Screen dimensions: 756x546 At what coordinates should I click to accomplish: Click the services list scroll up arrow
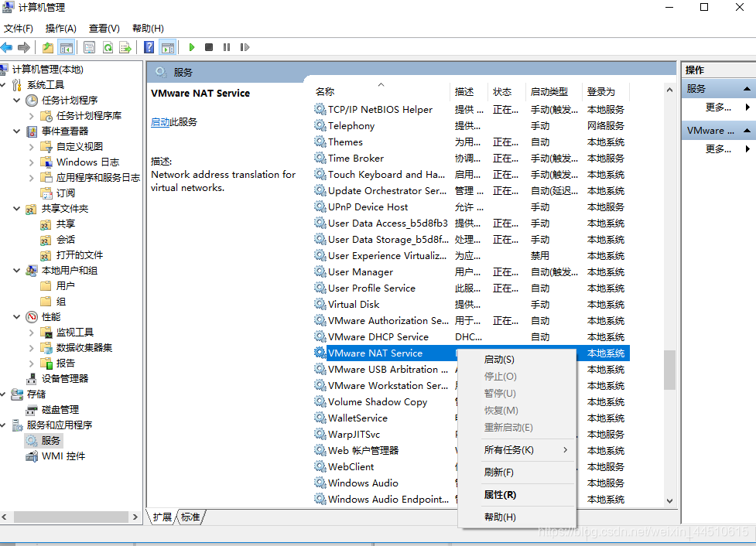coord(669,90)
